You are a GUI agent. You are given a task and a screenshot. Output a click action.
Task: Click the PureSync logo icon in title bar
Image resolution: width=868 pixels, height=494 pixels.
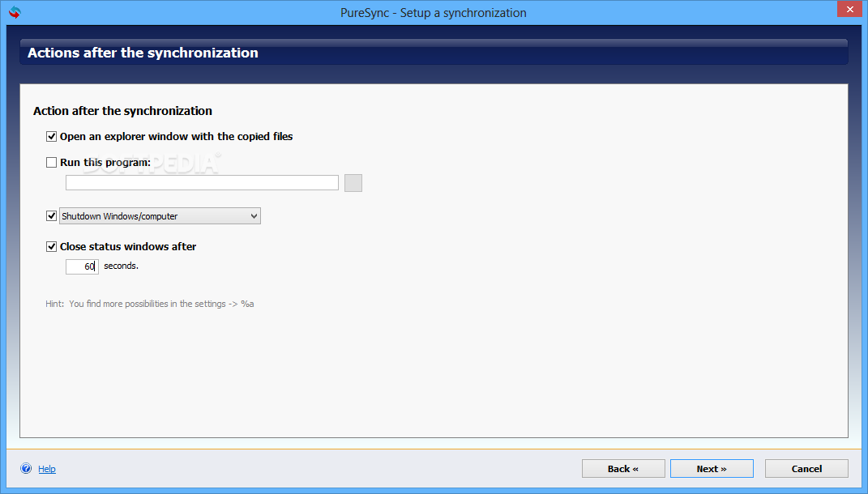(15, 12)
